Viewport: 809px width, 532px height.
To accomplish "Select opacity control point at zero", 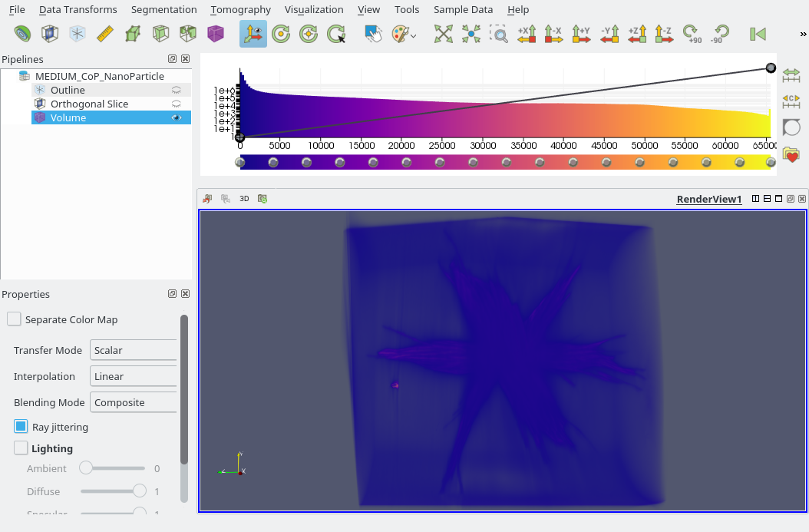I will [x=239, y=137].
